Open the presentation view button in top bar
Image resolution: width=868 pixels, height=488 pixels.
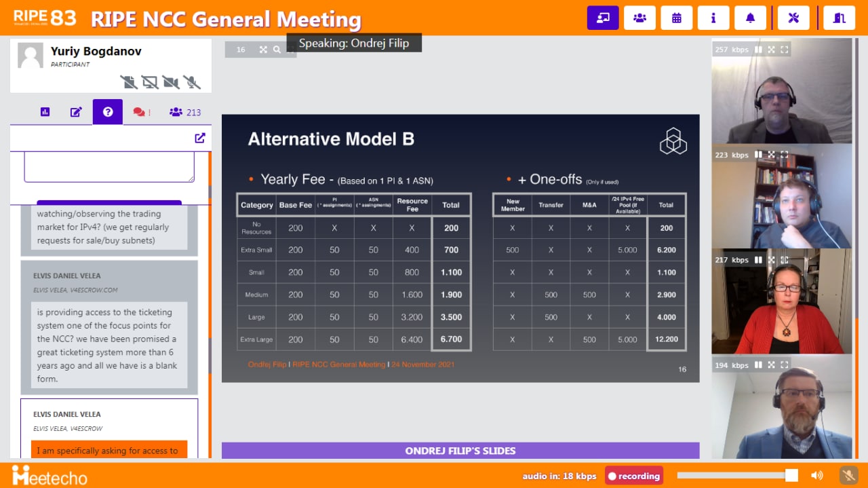click(x=603, y=18)
